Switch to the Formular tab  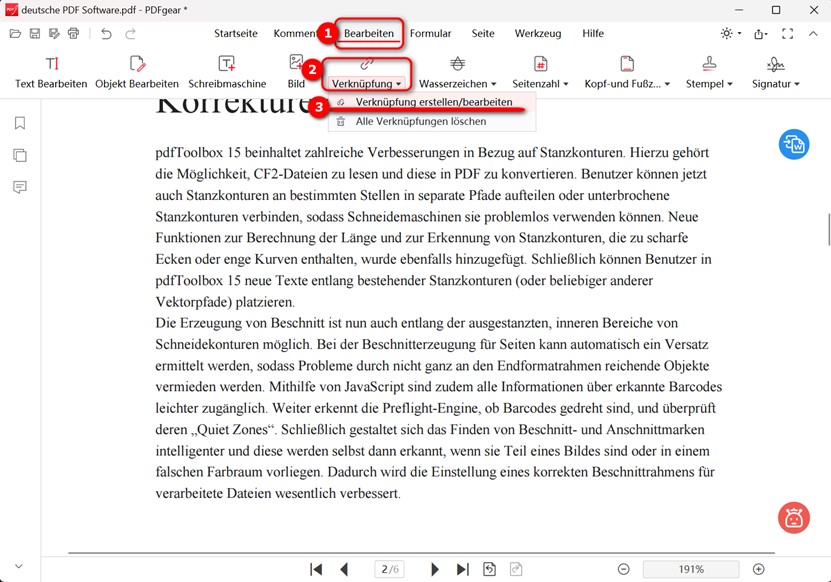[x=430, y=33]
